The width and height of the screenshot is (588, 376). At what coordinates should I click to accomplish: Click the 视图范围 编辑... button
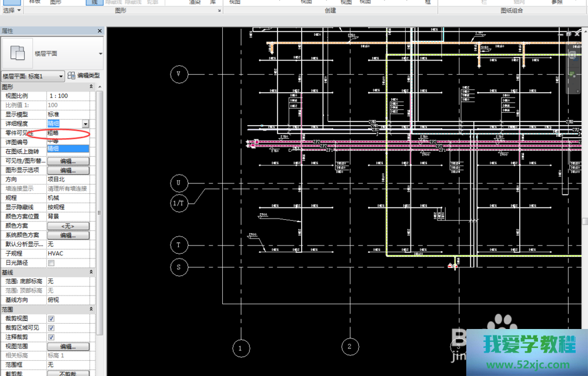[68, 347]
